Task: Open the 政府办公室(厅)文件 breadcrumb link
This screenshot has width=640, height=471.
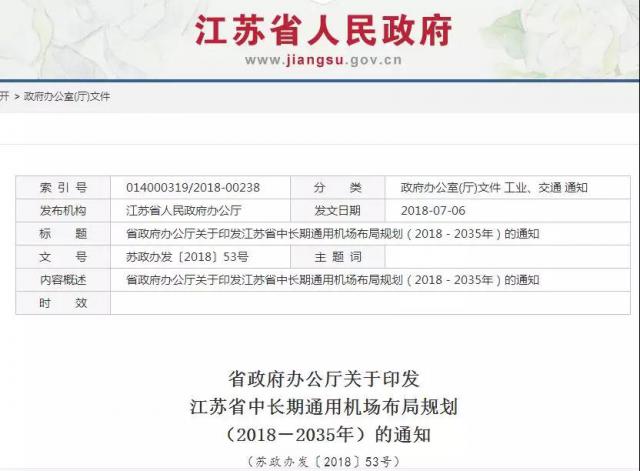Action: tap(67, 97)
